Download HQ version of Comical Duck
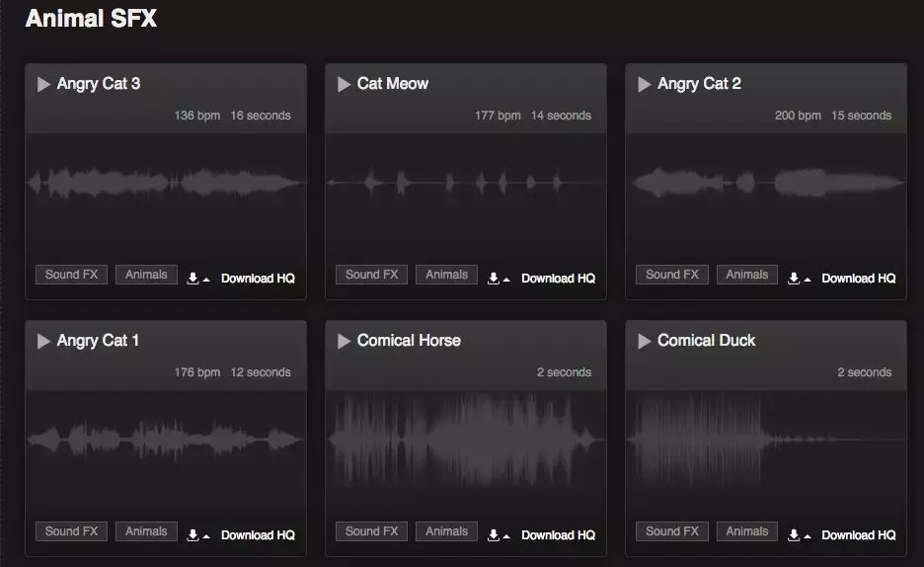This screenshot has width=924, height=567. point(859,535)
